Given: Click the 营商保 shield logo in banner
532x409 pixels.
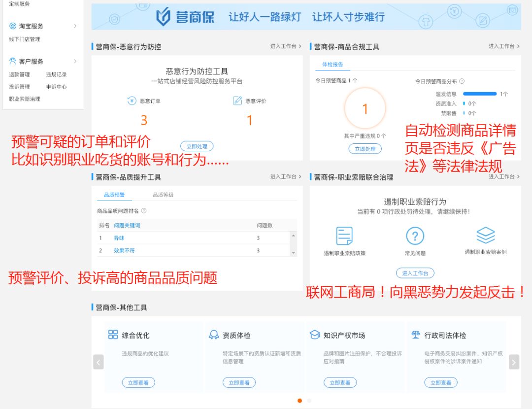Looking at the screenshot, I should point(163,17).
